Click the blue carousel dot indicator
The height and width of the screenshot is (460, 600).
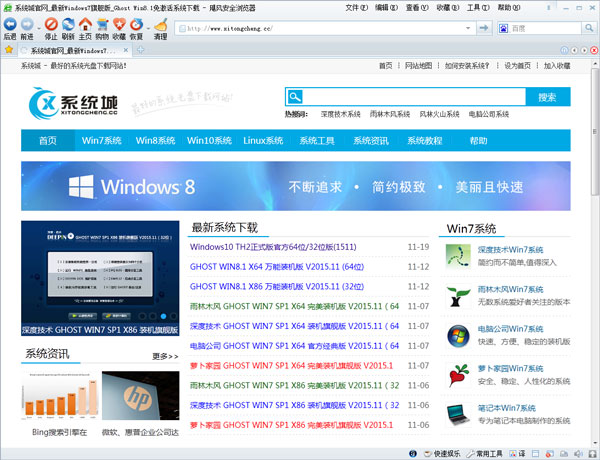pos(163,316)
